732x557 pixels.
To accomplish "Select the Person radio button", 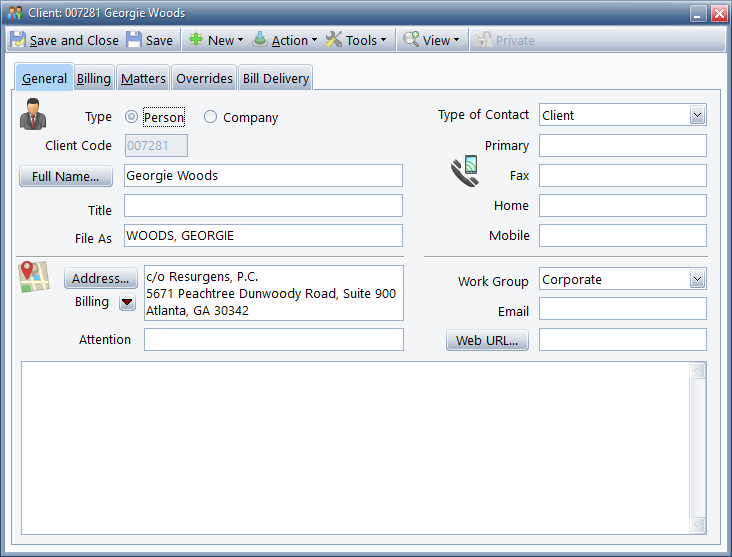I will (x=131, y=117).
